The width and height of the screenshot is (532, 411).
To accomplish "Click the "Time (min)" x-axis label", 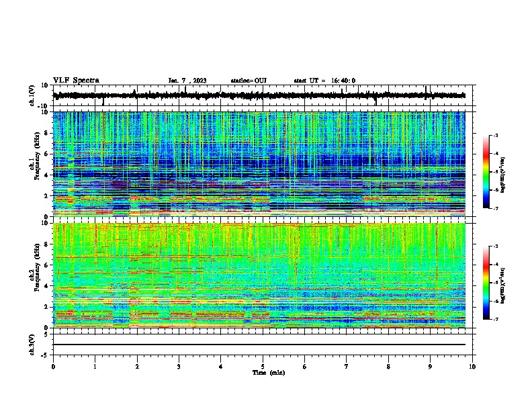I will (x=269, y=373).
